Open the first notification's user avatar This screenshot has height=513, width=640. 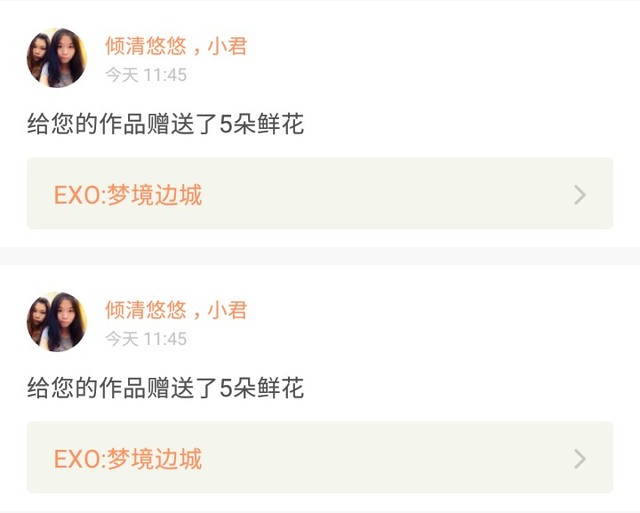pyautogui.click(x=57, y=58)
